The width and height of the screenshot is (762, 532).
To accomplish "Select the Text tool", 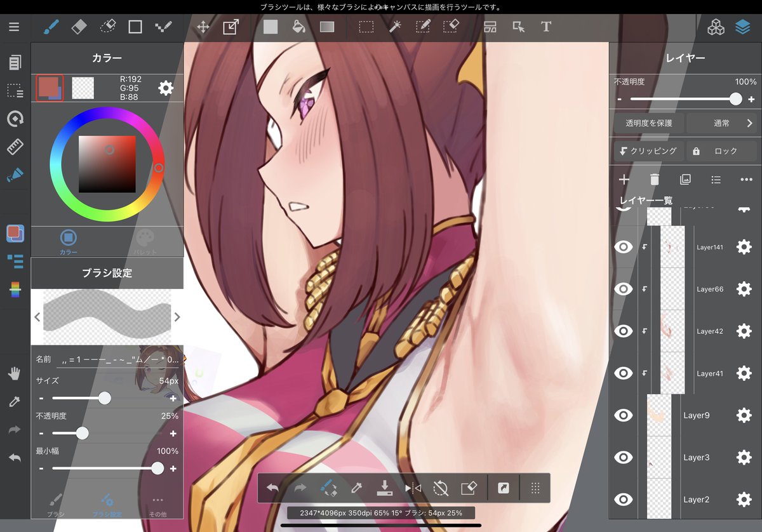I will [x=546, y=27].
